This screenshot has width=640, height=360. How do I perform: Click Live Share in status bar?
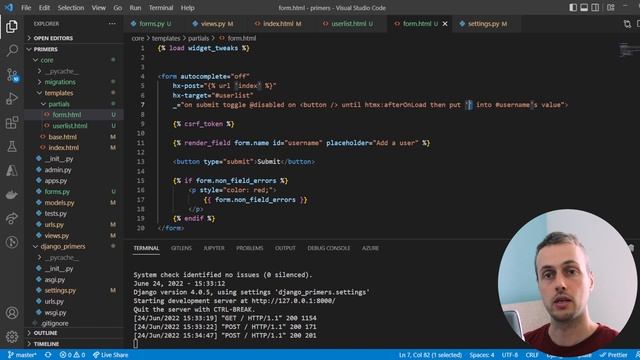coord(110,355)
